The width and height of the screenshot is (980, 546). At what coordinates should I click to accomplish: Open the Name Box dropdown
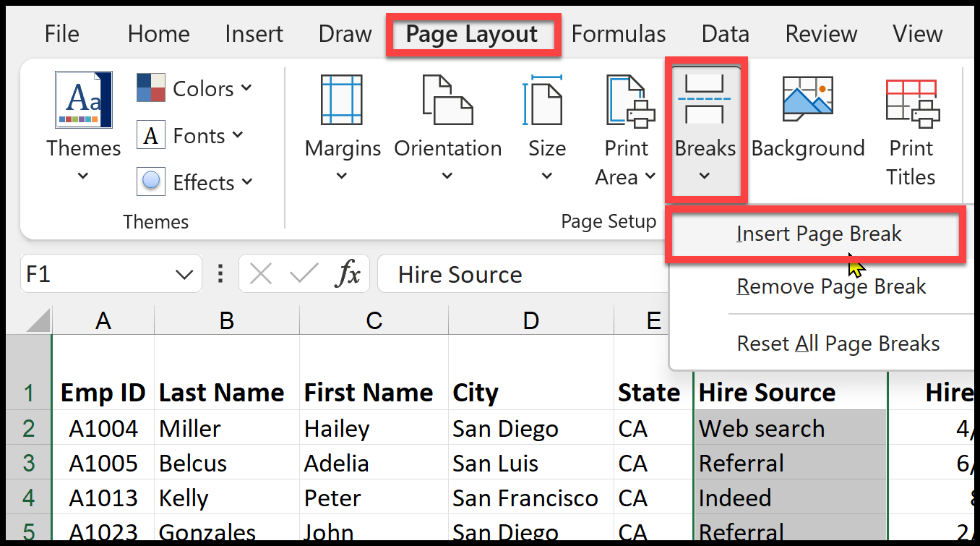pyautogui.click(x=184, y=273)
